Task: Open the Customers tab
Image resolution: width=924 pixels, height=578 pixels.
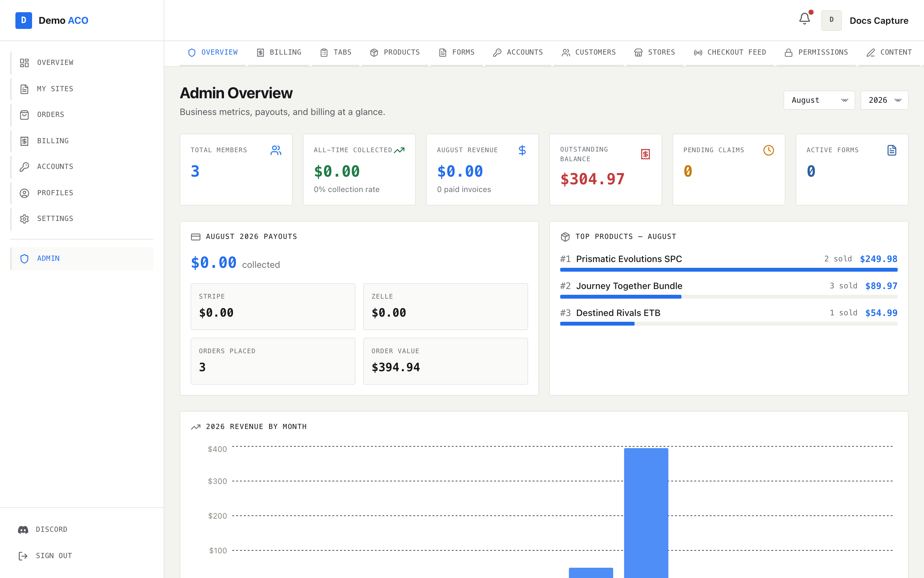Action: pyautogui.click(x=589, y=52)
